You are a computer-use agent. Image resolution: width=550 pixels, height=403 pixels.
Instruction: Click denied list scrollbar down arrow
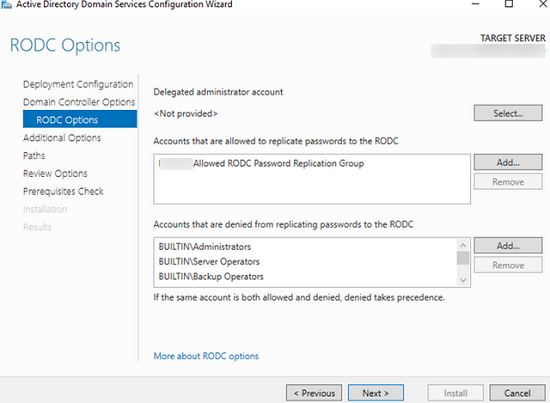(463, 280)
